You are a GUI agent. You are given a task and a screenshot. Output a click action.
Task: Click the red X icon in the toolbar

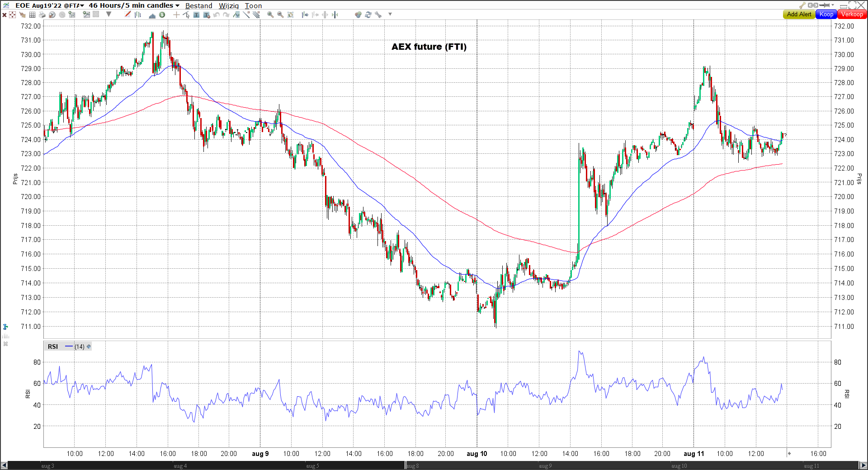(x=4, y=14)
